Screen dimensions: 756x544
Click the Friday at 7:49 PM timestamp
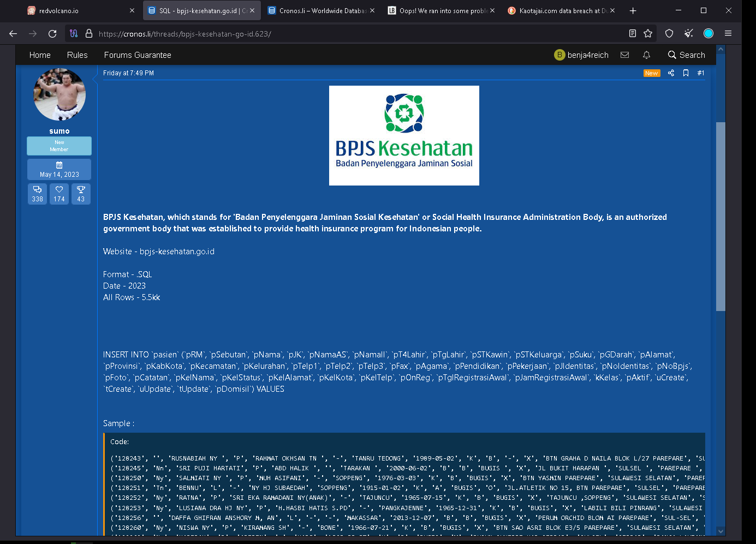pyautogui.click(x=128, y=73)
